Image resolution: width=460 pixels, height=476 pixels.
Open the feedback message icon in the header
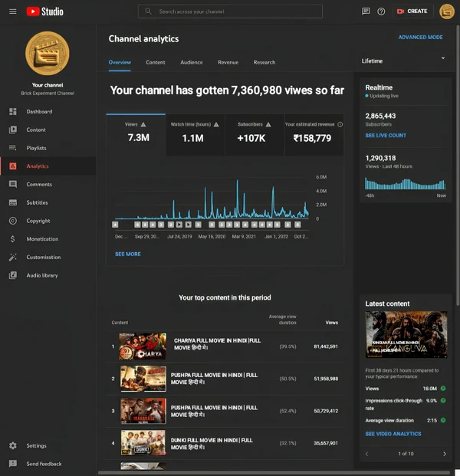[366, 11]
